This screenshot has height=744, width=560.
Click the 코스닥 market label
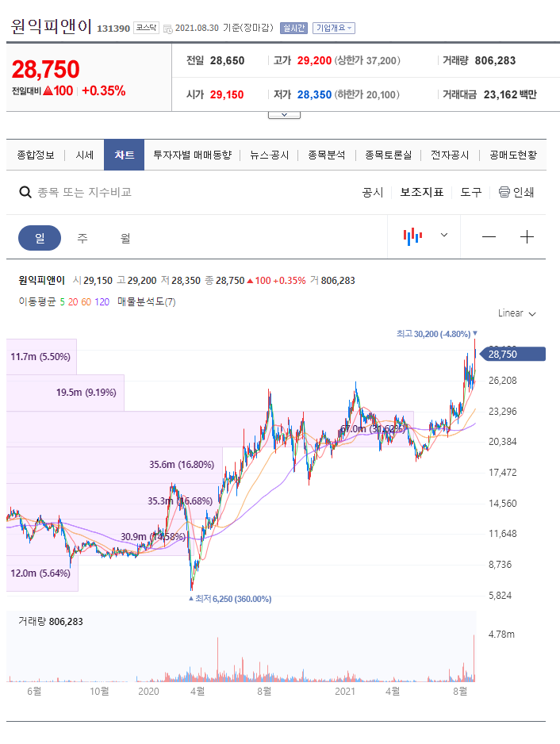tap(146, 28)
